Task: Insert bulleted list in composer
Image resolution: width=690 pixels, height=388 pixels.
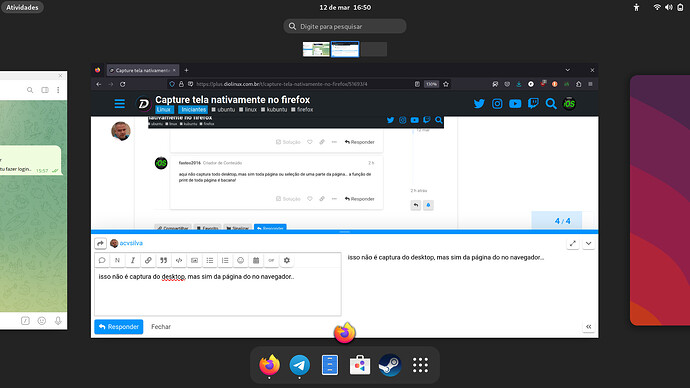Action: click(209, 260)
